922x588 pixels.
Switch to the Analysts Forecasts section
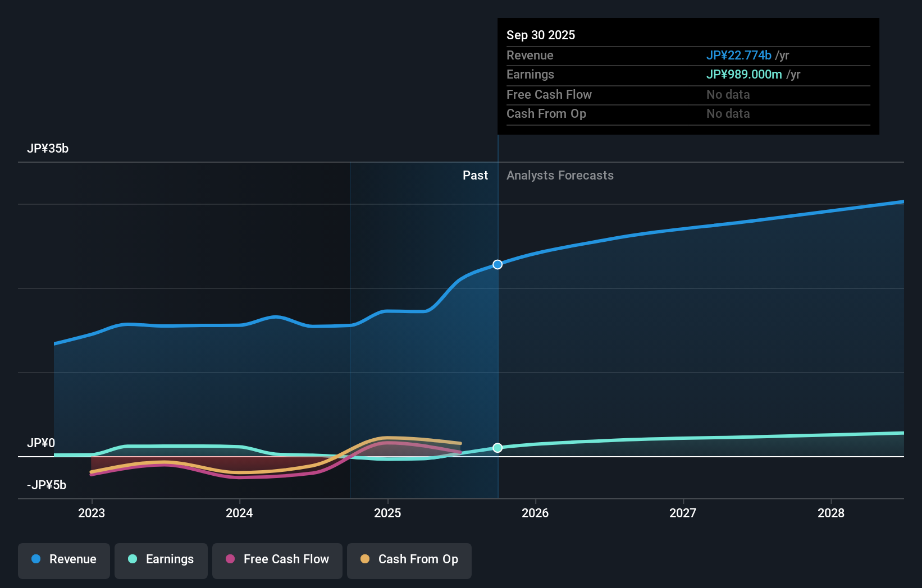(559, 175)
